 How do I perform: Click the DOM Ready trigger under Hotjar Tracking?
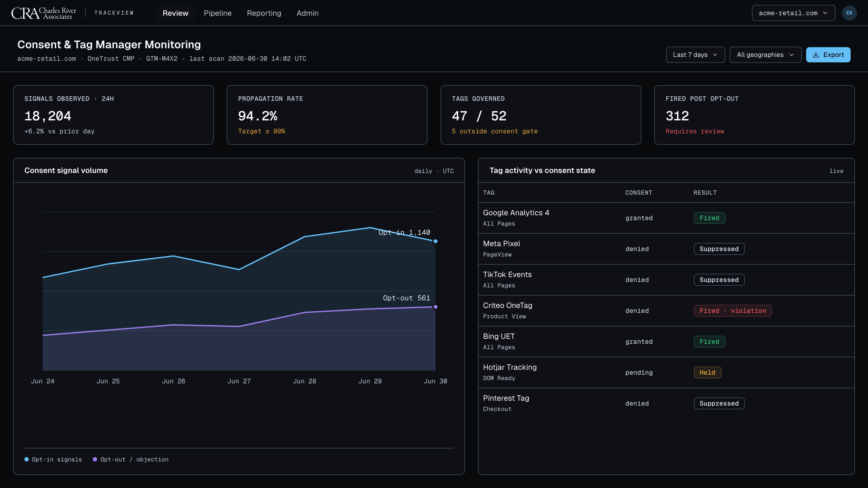(x=499, y=378)
